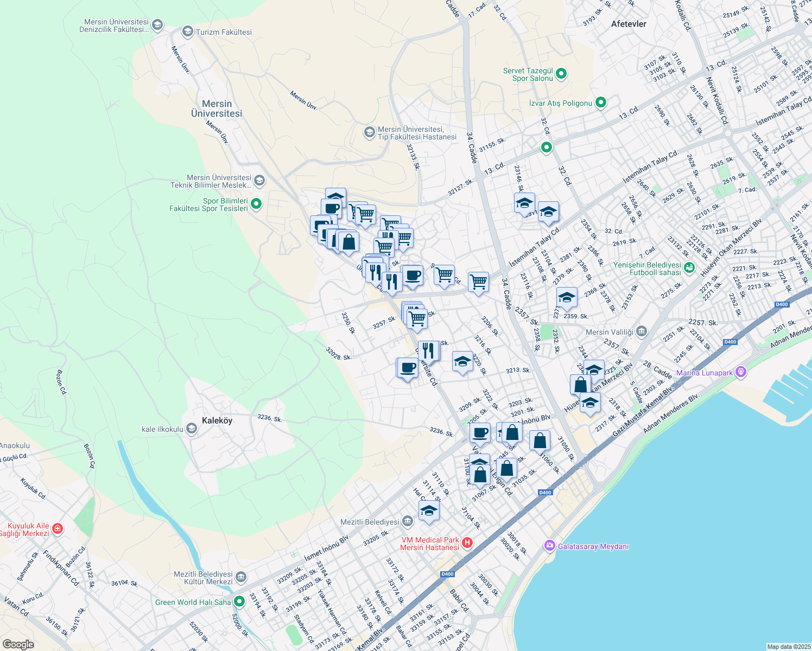The image size is (812, 651).
Task: Click the shopping cart marker beside 34. Cadde
Action: 478,281
